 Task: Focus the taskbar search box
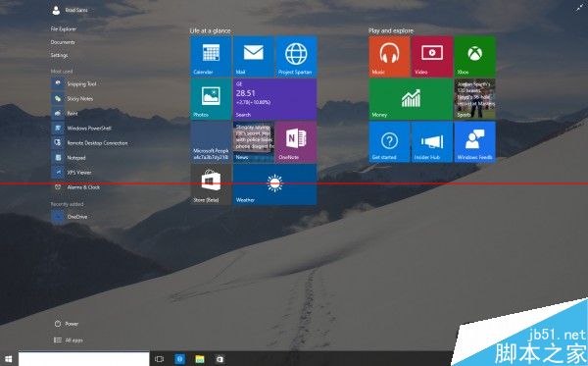83,359
